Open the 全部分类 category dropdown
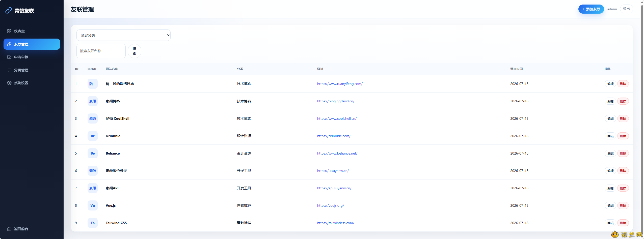The width and height of the screenshot is (644, 239). click(123, 35)
